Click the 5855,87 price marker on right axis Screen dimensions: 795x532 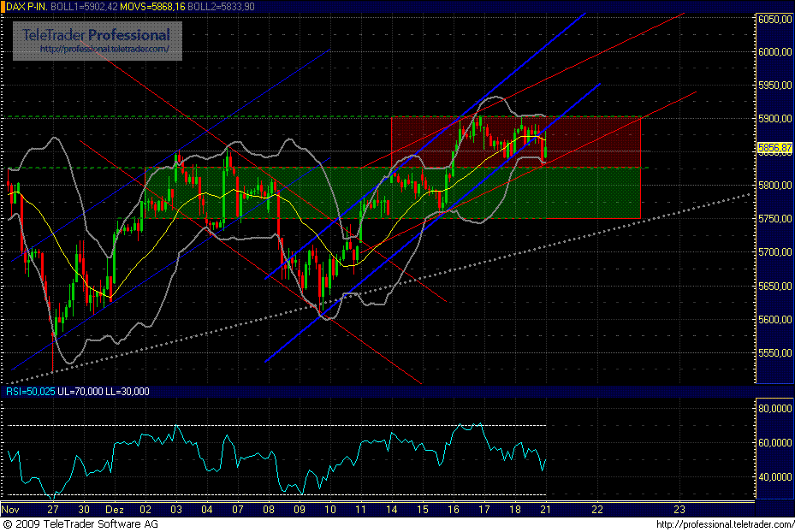773,148
